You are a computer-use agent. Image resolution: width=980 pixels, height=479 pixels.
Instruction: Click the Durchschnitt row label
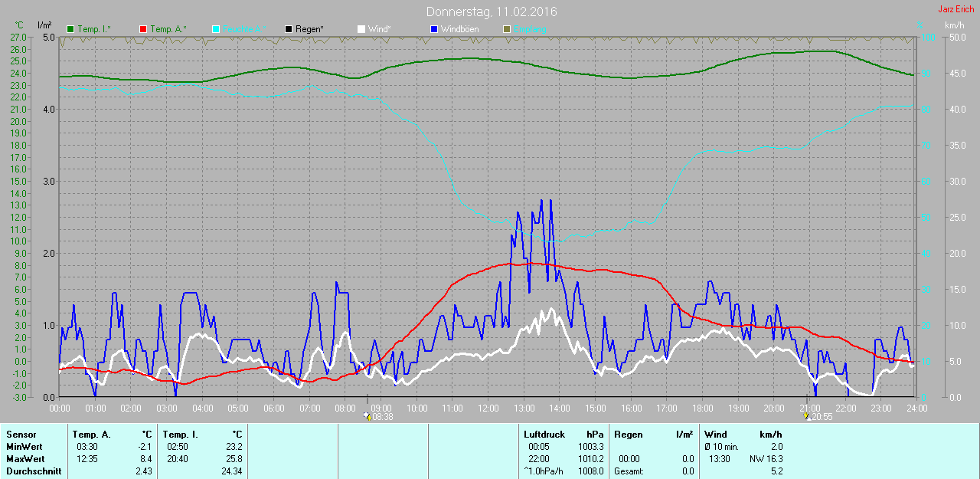(34, 471)
